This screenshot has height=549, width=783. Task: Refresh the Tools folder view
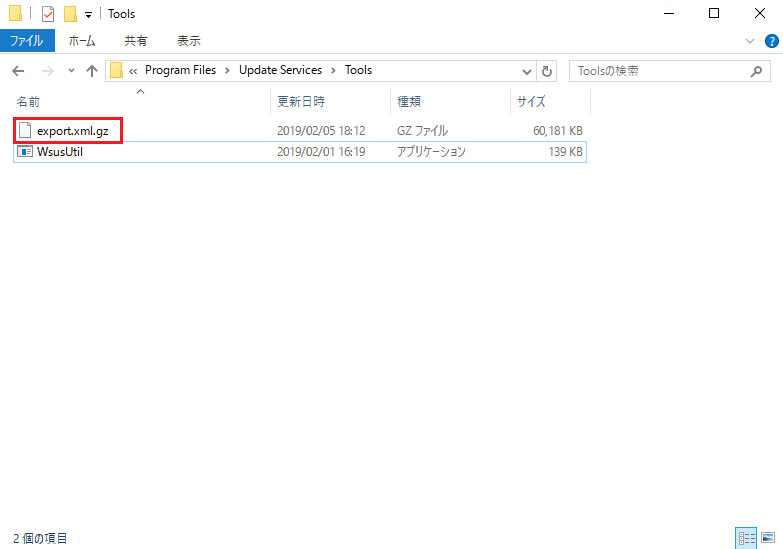click(547, 71)
